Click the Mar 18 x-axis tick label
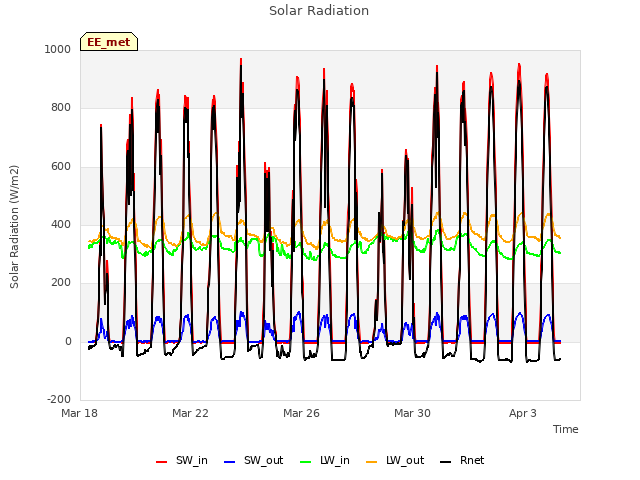The image size is (640, 480). [80, 413]
